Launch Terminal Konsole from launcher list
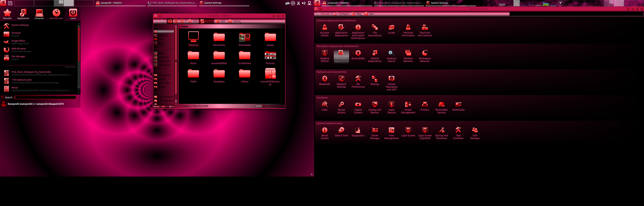The height and width of the screenshot is (206, 644). (40, 34)
